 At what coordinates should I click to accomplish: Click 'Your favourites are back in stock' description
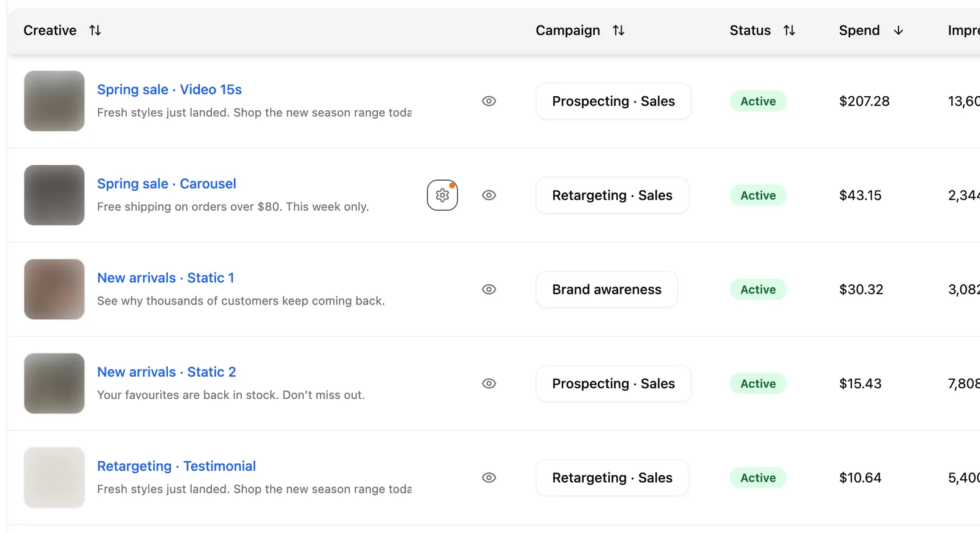pos(231,395)
